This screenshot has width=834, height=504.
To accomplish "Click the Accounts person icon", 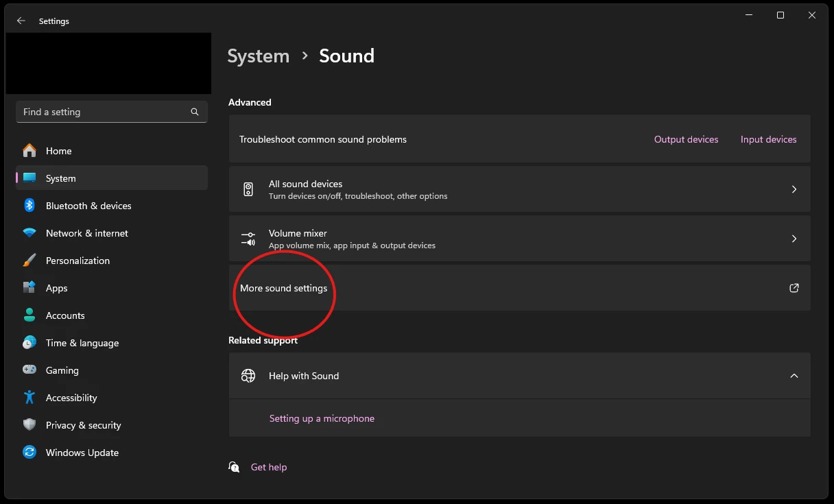I will pos(29,315).
